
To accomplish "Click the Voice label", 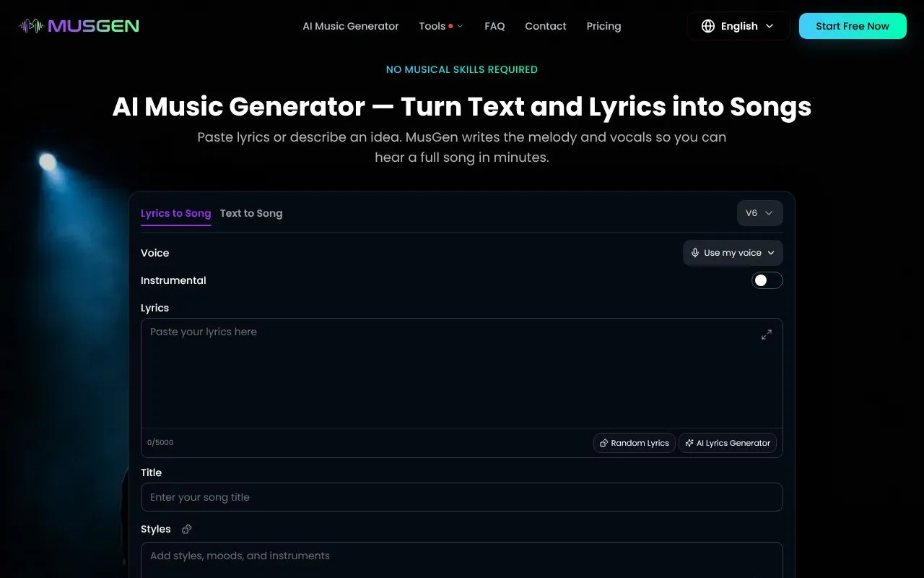I will pyautogui.click(x=155, y=253).
